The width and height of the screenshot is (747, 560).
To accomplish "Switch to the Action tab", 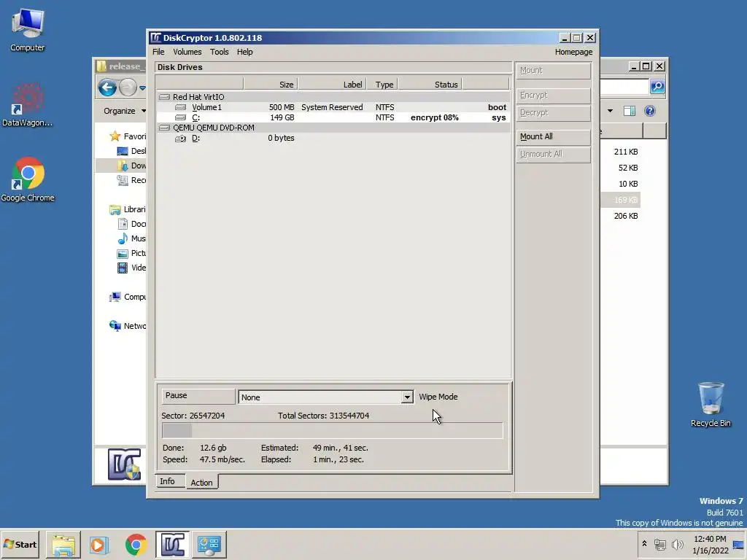I will (x=202, y=483).
